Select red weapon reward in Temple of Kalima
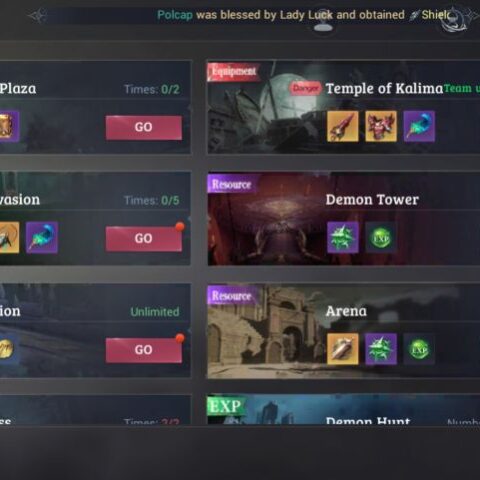 [x=343, y=126]
